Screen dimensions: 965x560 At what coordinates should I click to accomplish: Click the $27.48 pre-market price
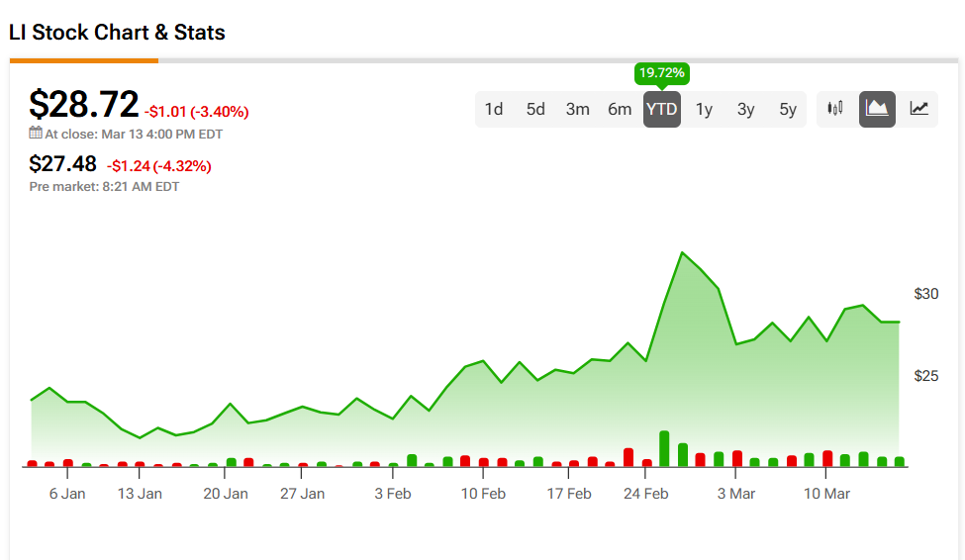click(63, 164)
